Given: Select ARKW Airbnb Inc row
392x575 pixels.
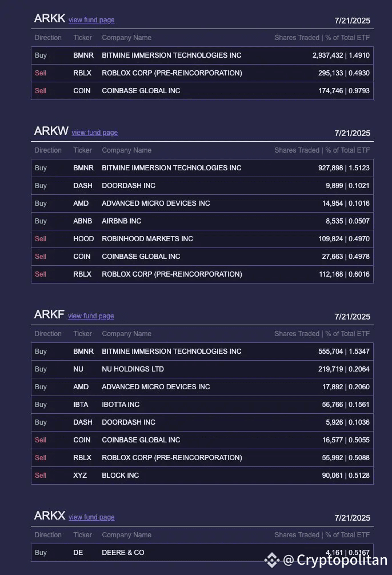Looking at the screenshot, I should point(202,221).
